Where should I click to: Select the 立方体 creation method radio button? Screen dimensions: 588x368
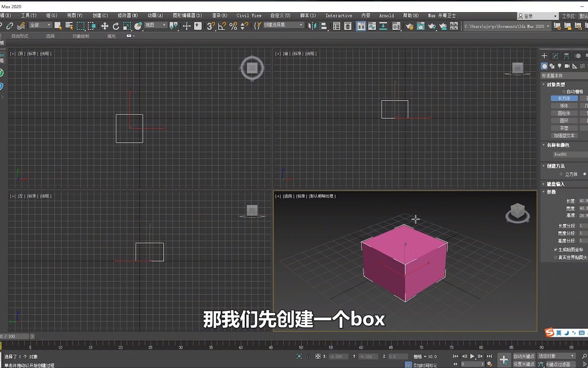(561, 174)
